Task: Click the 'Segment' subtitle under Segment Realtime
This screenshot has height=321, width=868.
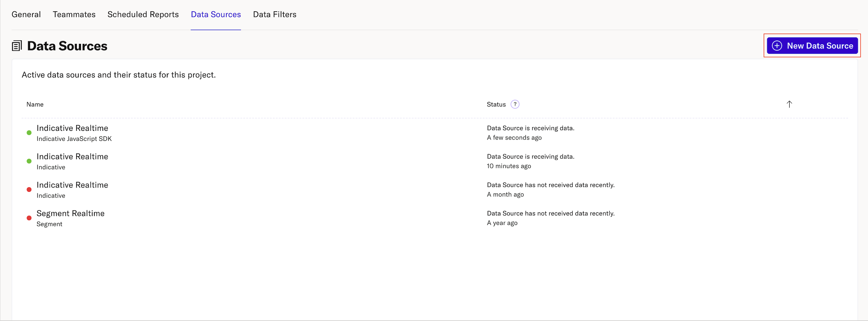Action: click(49, 224)
